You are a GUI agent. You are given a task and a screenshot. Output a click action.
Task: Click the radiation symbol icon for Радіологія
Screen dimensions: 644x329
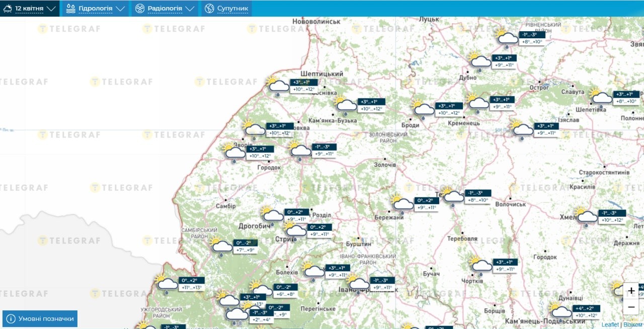pyautogui.click(x=140, y=9)
